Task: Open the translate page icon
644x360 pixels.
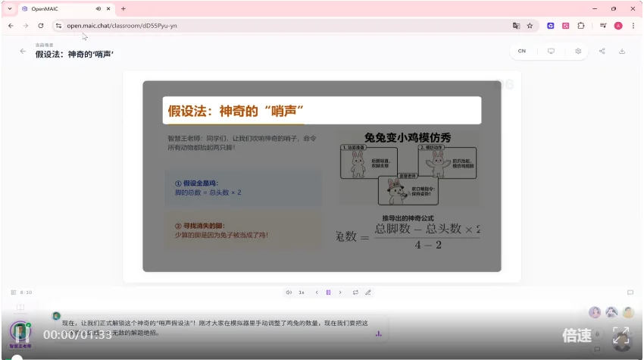Action: (x=516, y=26)
